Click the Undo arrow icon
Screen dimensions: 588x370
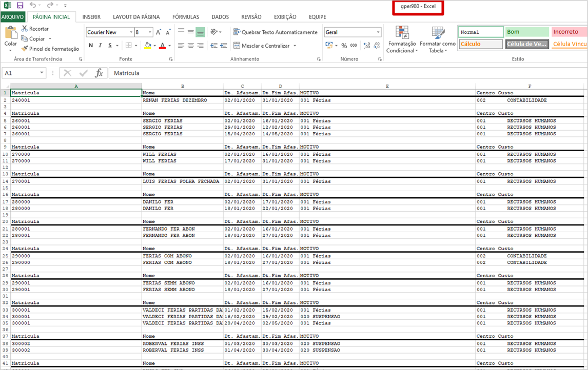pos(33,5)
